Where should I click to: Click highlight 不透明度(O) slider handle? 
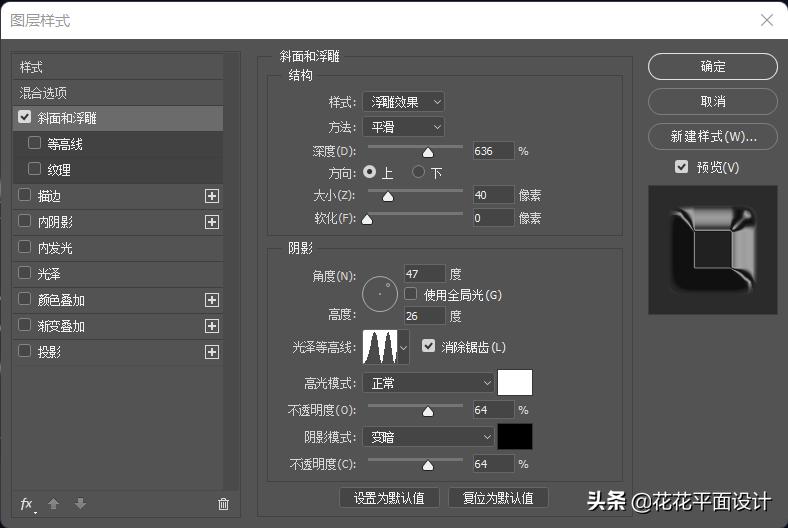[x=428, y=412]
